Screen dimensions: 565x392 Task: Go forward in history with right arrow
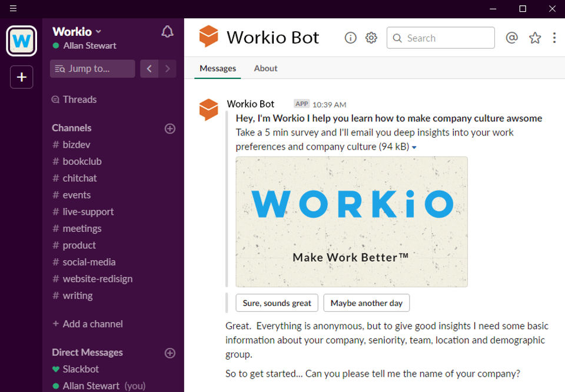[x=168, y=68]
